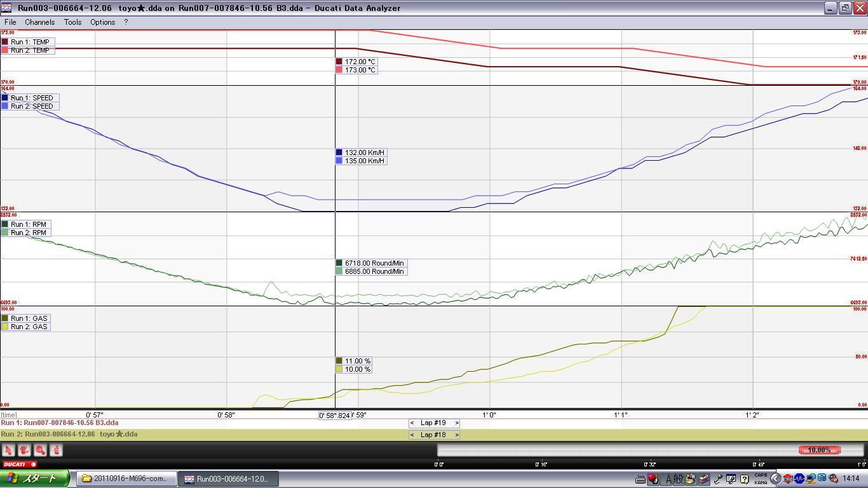Open the File menu
The image size is (868, 488).
10,22
